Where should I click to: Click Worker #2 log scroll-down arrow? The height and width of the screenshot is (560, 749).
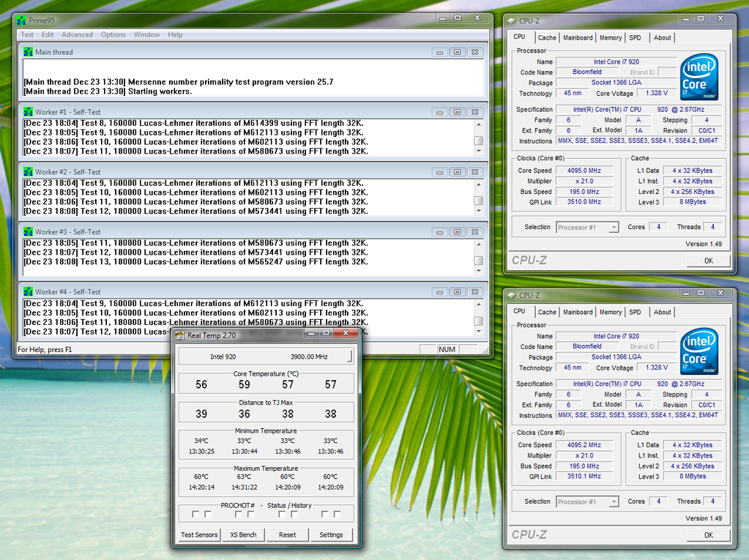point(479,211)
